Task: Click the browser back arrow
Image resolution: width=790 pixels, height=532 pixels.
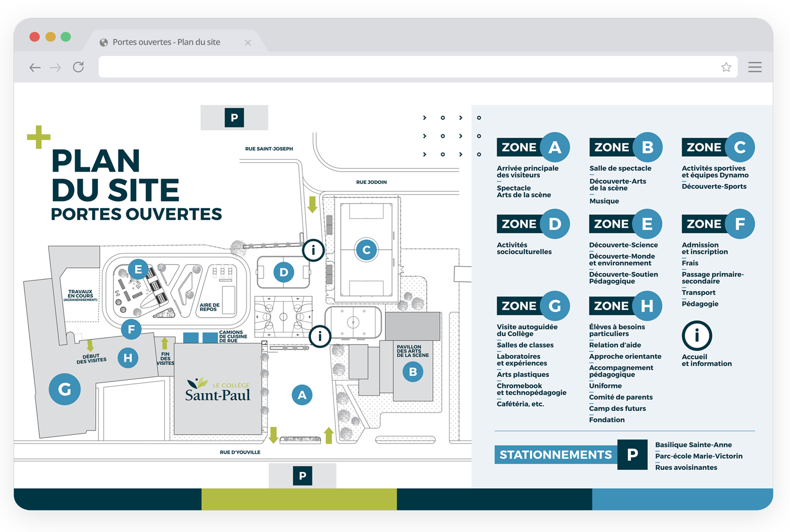Action: pos(35,67)
